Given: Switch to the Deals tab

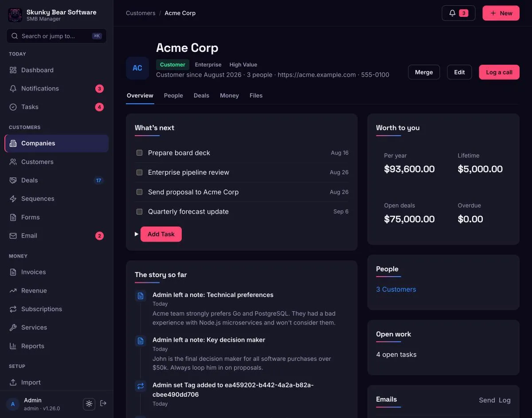Looking at the screenshot, I should point(201,96).
